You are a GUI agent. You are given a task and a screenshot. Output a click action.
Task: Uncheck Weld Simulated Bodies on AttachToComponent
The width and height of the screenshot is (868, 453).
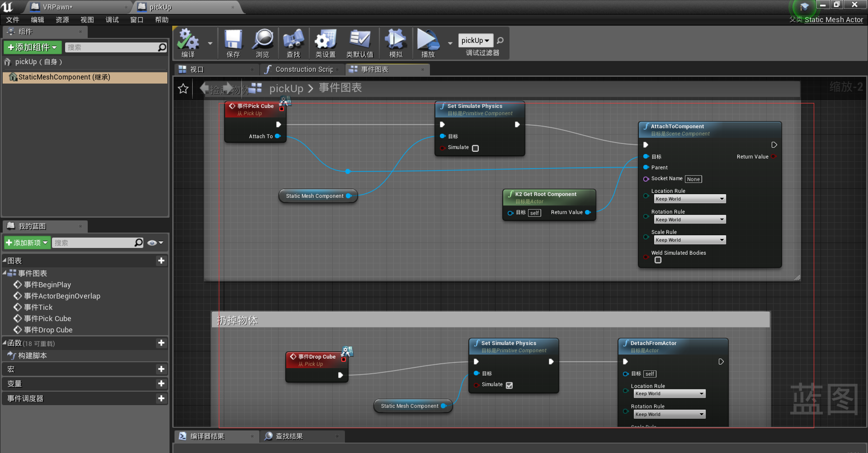point(658,260)
